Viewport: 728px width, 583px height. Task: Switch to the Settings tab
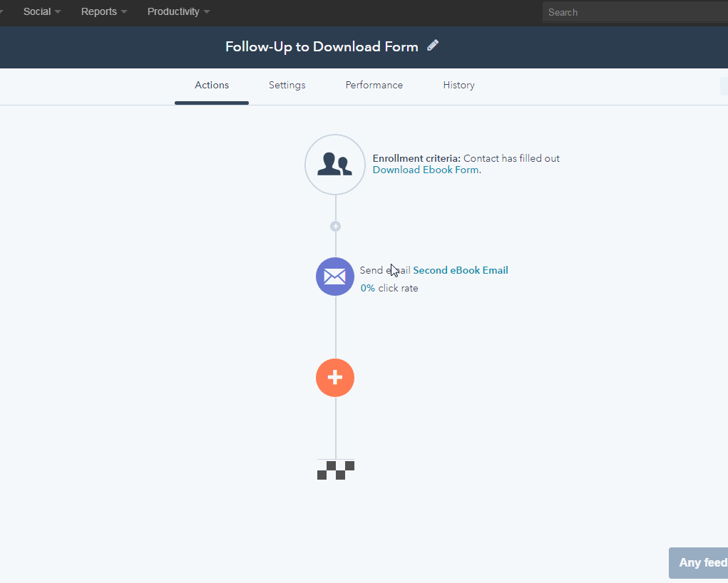287,85
